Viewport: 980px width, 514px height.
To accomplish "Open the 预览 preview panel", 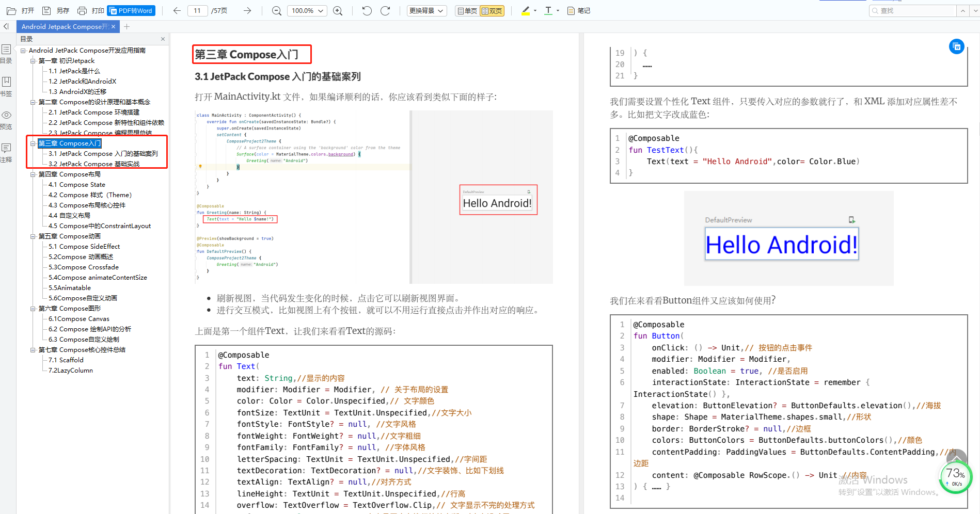I will pos(7,118).
